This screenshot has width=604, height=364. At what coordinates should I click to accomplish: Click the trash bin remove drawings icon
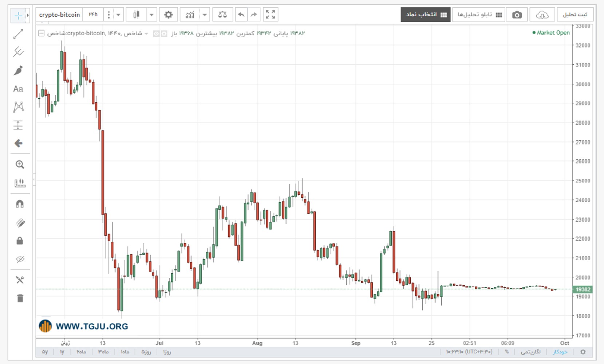coord(20,298)
